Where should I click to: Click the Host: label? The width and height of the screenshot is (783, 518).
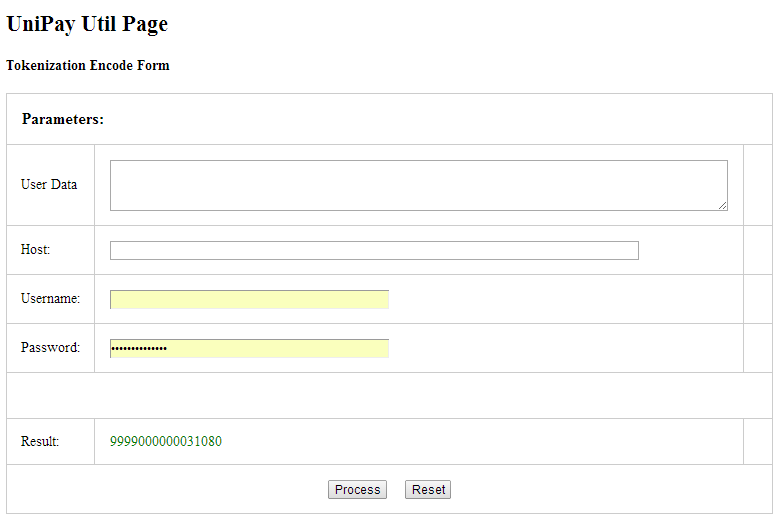35,249
